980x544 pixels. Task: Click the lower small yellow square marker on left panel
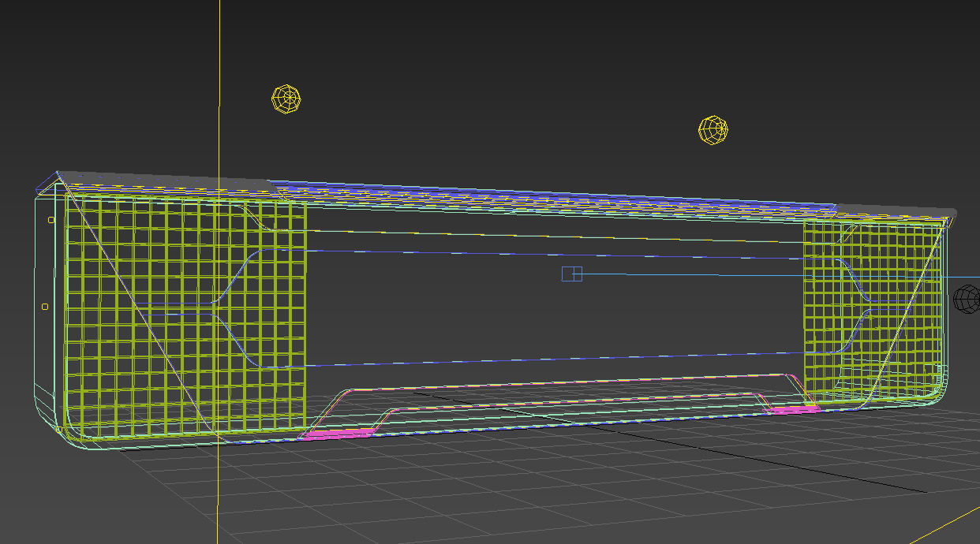(45, 306)
